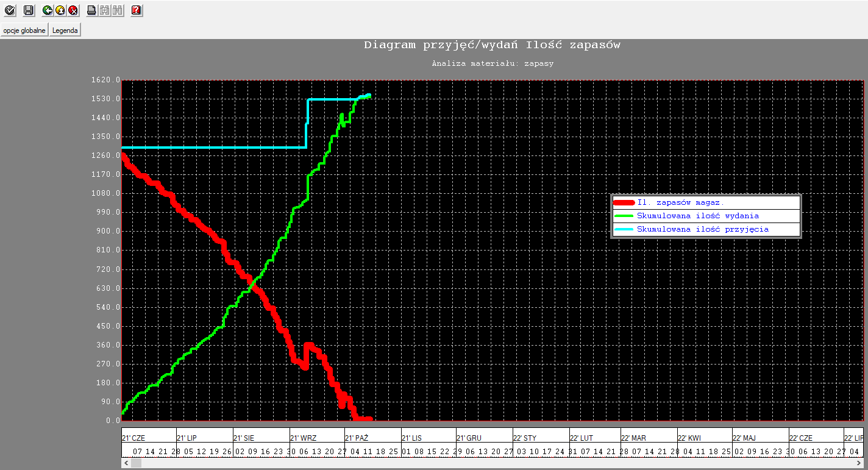Select legend entry Il. zapasów magaz.
This screenshot has height=470, width=868.
[680, 202]
